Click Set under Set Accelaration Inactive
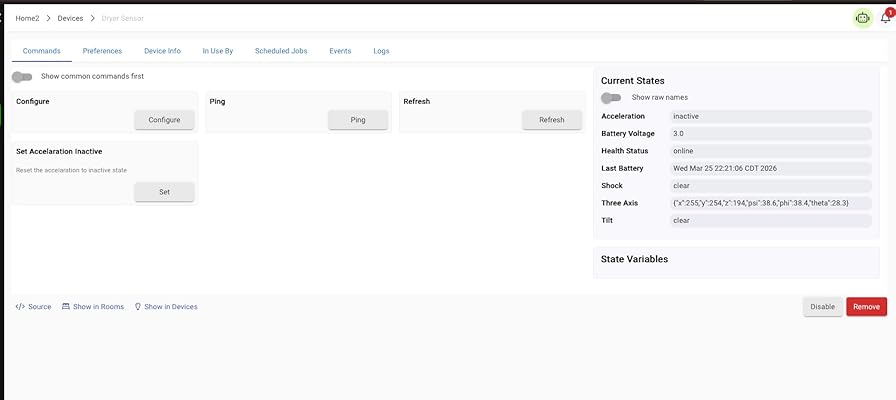The image size is (896, 400). (165, 192)
